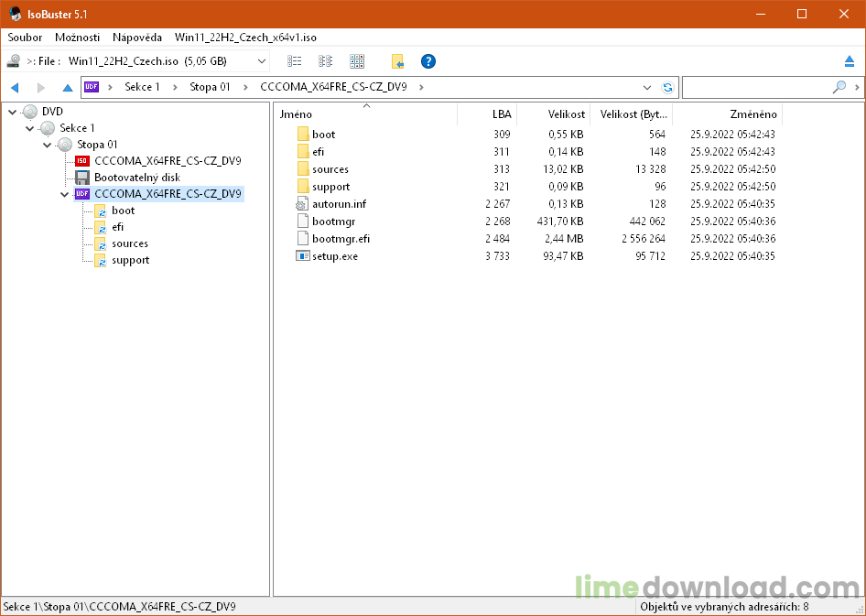866x616 pixels.
Task: Refresh the address bar path
Action: (x=667, y=88)
